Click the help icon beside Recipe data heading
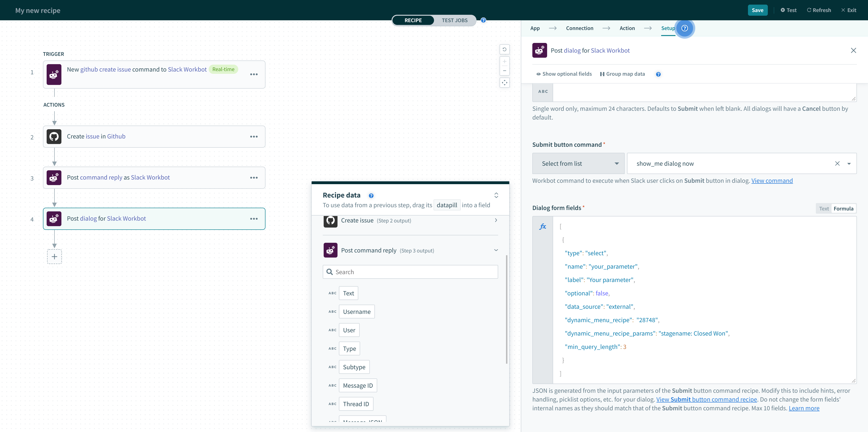Viewport: 868px width, 432px height. tap(371, 195)
